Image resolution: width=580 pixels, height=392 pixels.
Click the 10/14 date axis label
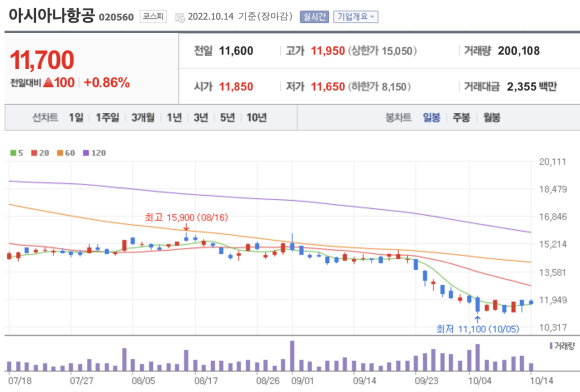tap(541, 381)
